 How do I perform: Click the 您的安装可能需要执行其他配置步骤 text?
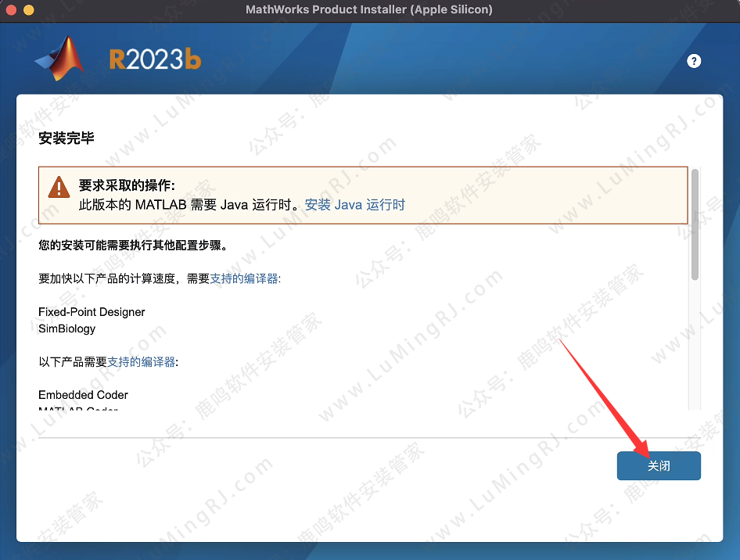(x=132, y=246)
